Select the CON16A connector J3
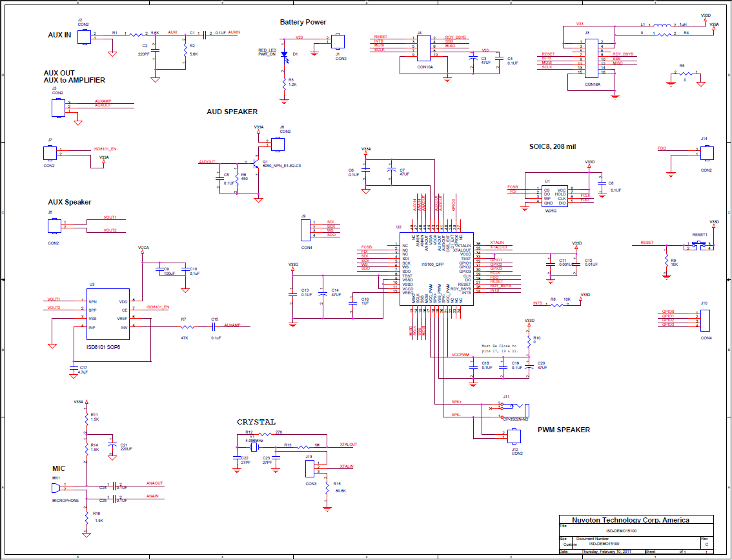The height and width of the screenshot is (560, 732). 592,59
